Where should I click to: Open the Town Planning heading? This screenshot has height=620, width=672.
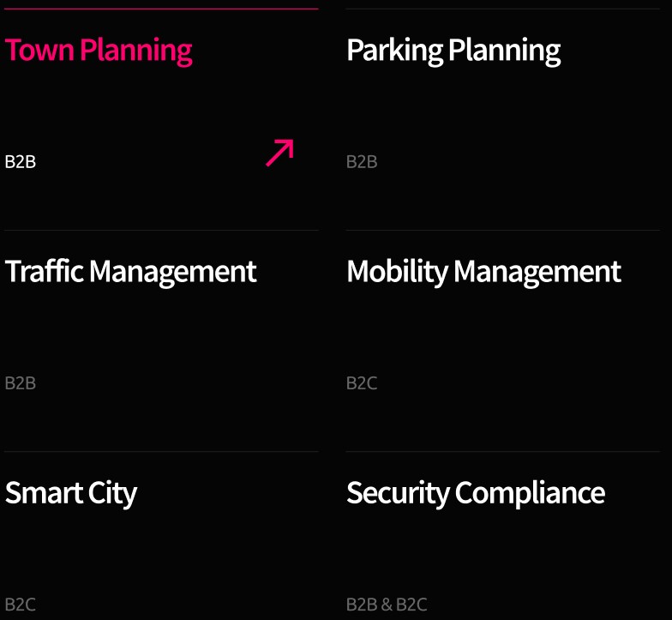99,51
